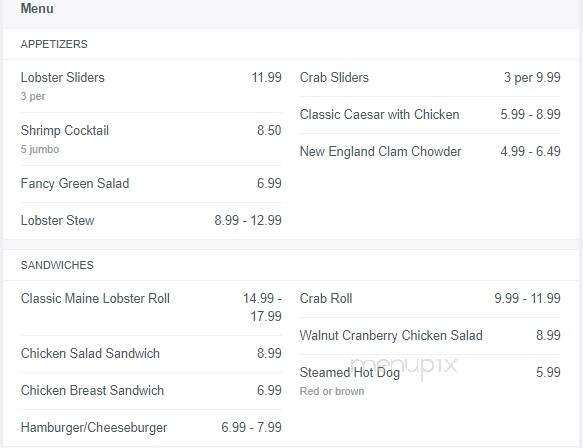Choose Hamburger/Cheeseburger item
Screen dimensions: 583x448
coord(94,427)
